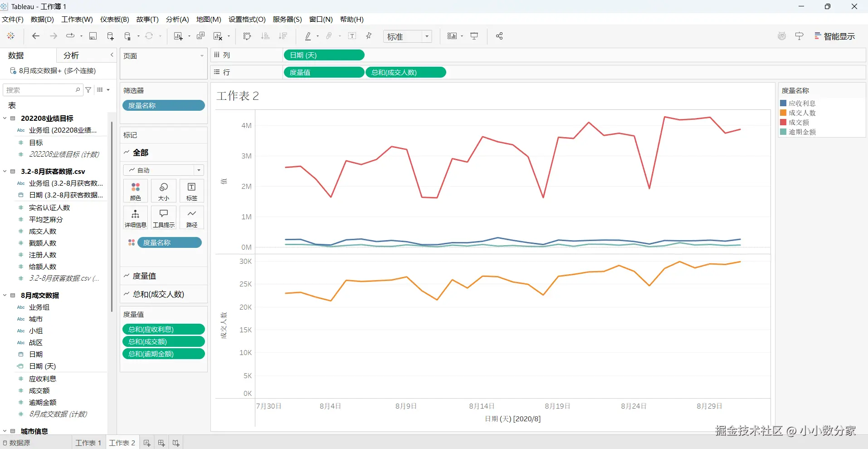Open the 页面 card dropdown arrow

pyautogui.click(x=202, y=56)
